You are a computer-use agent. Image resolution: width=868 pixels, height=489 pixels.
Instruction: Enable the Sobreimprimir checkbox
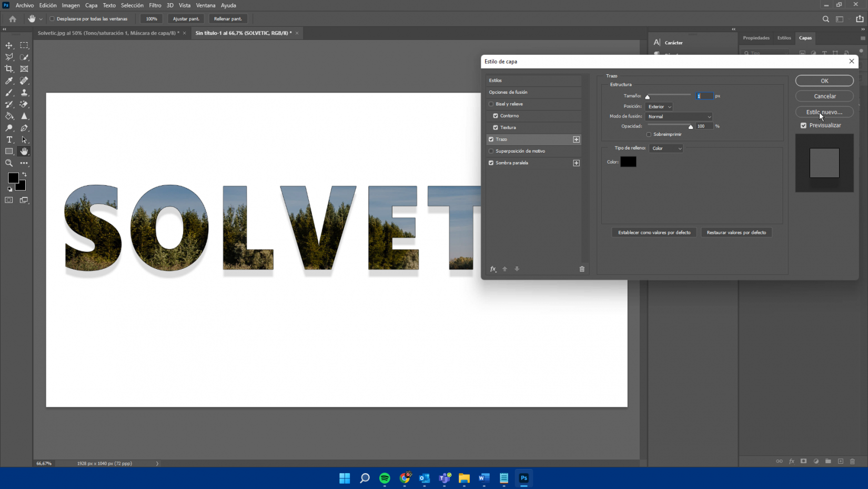[x=649, y=134]
